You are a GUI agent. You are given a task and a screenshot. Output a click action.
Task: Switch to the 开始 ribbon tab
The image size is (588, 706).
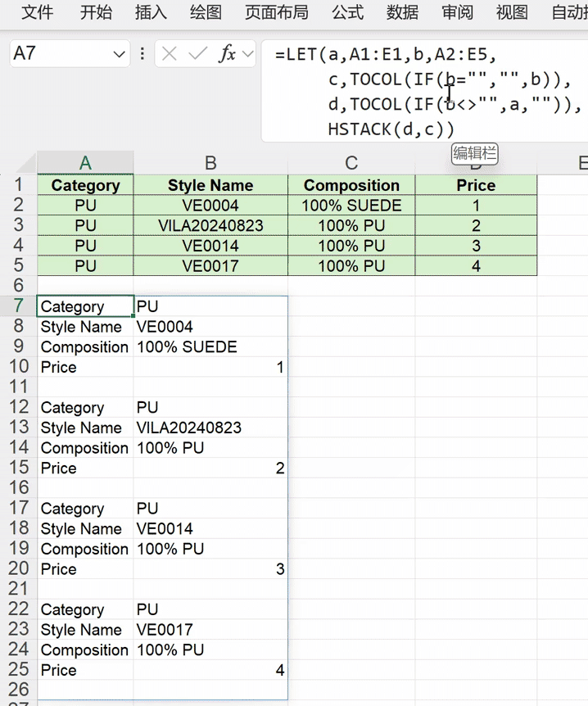(96, 12)
